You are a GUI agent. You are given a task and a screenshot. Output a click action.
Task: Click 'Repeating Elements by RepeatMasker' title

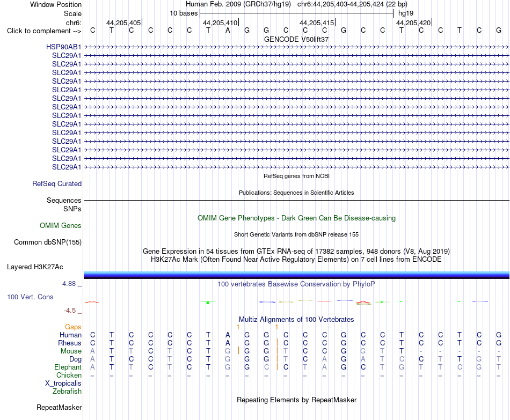(x=297, y=400)
